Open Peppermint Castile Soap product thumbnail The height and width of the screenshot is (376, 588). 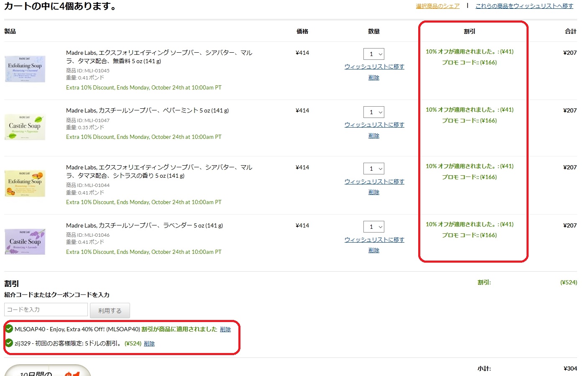[25, 127]
